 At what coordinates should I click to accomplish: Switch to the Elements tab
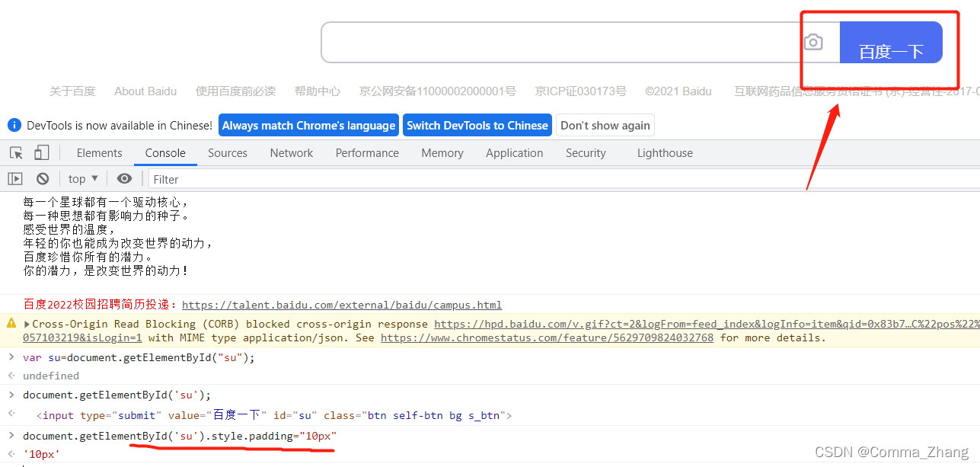point(99,152)
